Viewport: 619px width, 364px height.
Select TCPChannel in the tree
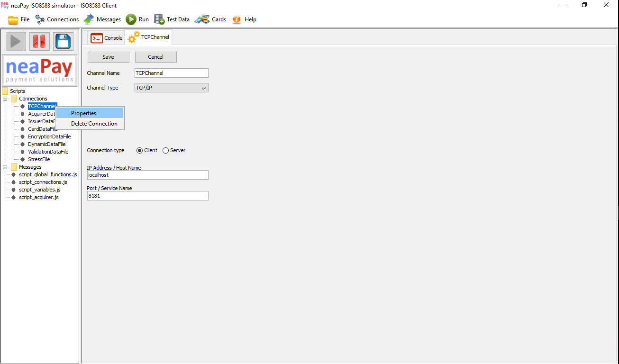pyautogui.click(x=42, y=106)
